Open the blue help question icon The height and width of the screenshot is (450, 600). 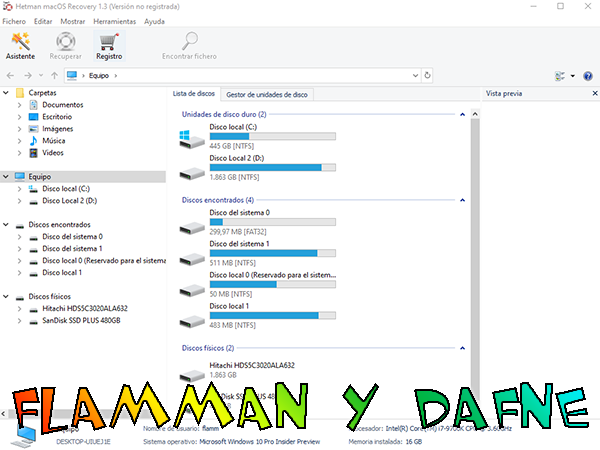[x=588, y=76]
